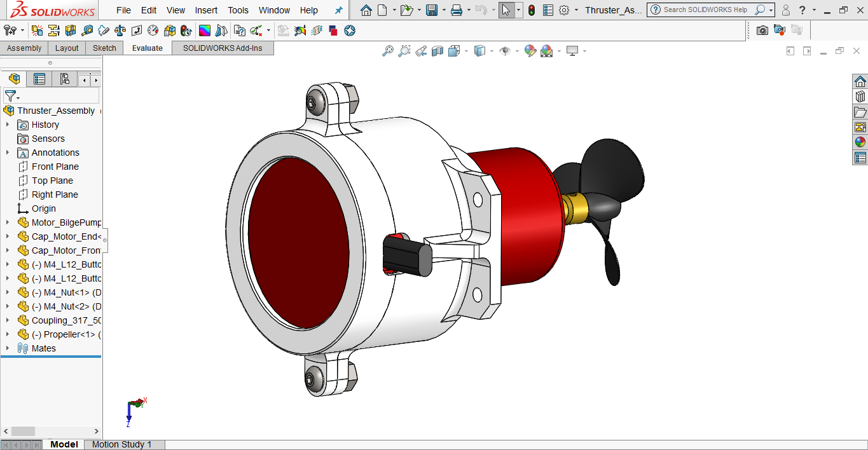Image resolution: width=868 pixels, height=450 pixels.
Task: Open Hole Alignment tool
Action: [71, 31]
